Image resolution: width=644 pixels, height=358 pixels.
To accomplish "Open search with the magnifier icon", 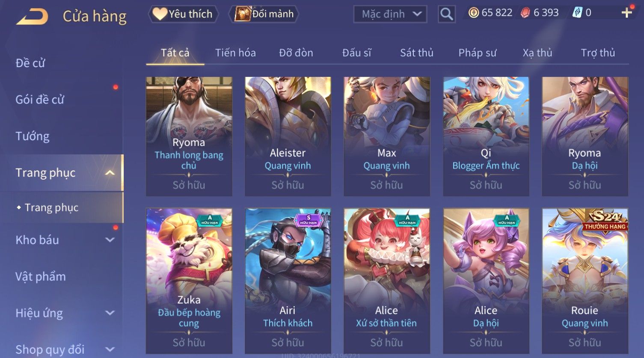I will click(x=446, y=14).
